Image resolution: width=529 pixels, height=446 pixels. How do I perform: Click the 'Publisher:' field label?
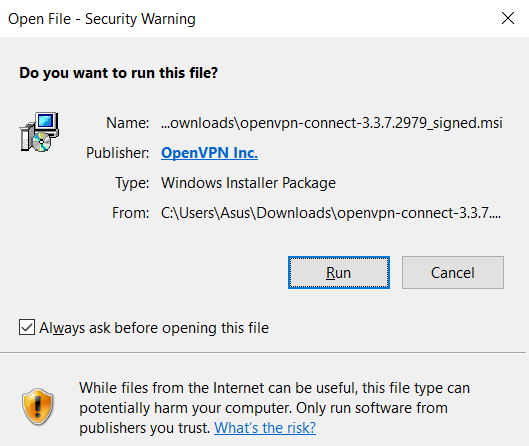(117, 153)
